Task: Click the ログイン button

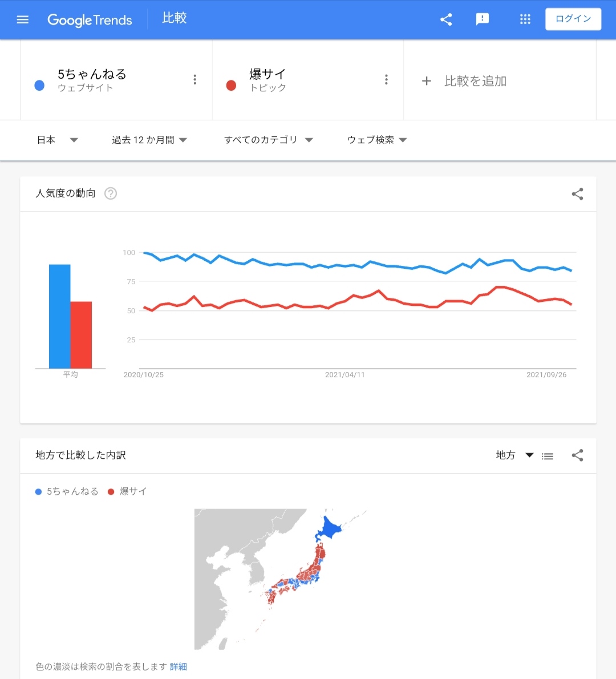Action: (573, 19)
